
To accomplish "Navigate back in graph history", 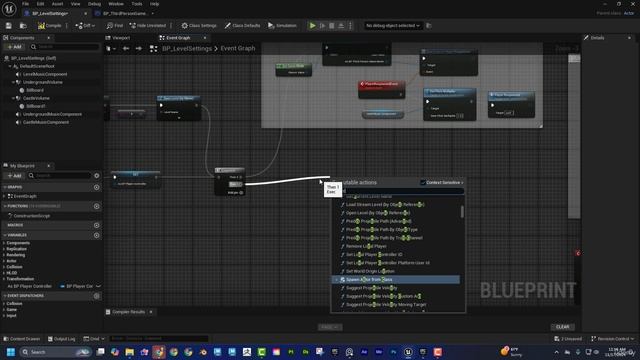I will pos(126,48).
